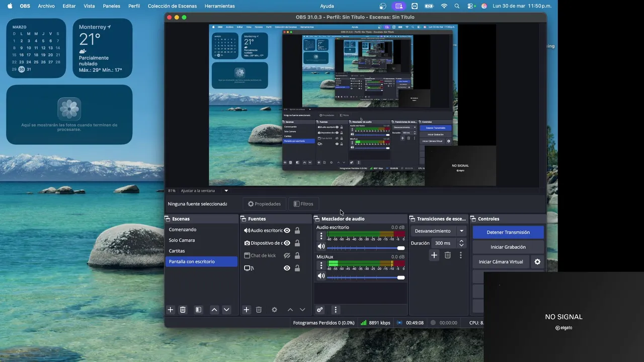Open Mic/Aux channel three-dot menu

321,265
